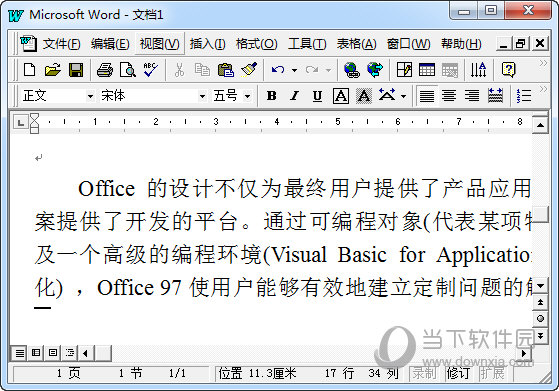Screen dimensions: 559x391
Task: Show the Web toolbar globe icon
Action: click(x=375, y=70)
